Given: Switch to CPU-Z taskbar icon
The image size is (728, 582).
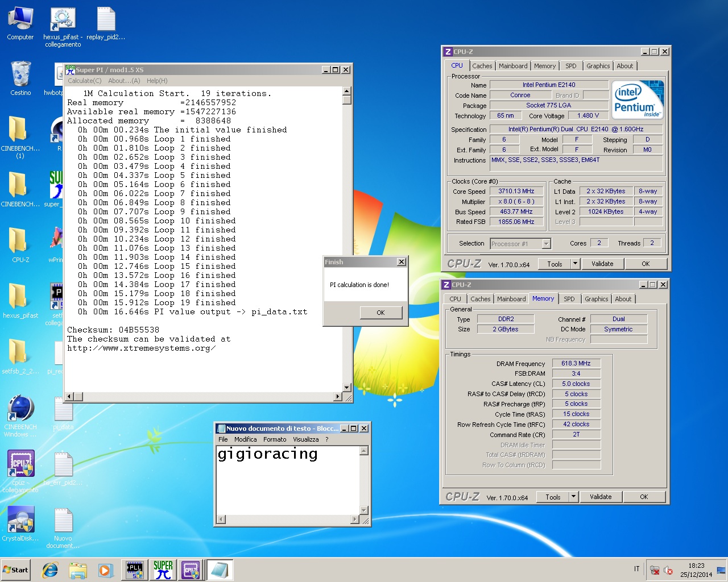Looking at the screenshot, I should [x=191, y=570].
